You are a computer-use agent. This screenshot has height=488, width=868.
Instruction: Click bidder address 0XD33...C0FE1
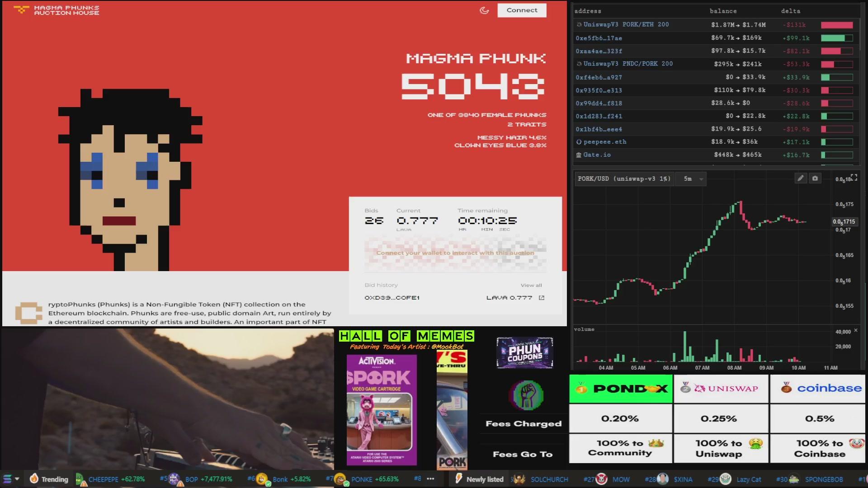click(x=392, y=297)
